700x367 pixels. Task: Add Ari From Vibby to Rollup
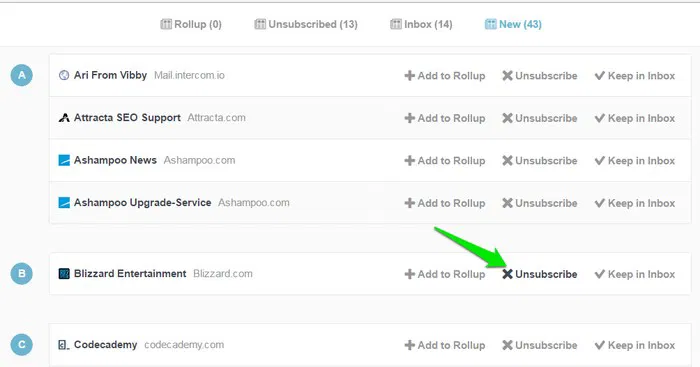click(x=445, y=76)
